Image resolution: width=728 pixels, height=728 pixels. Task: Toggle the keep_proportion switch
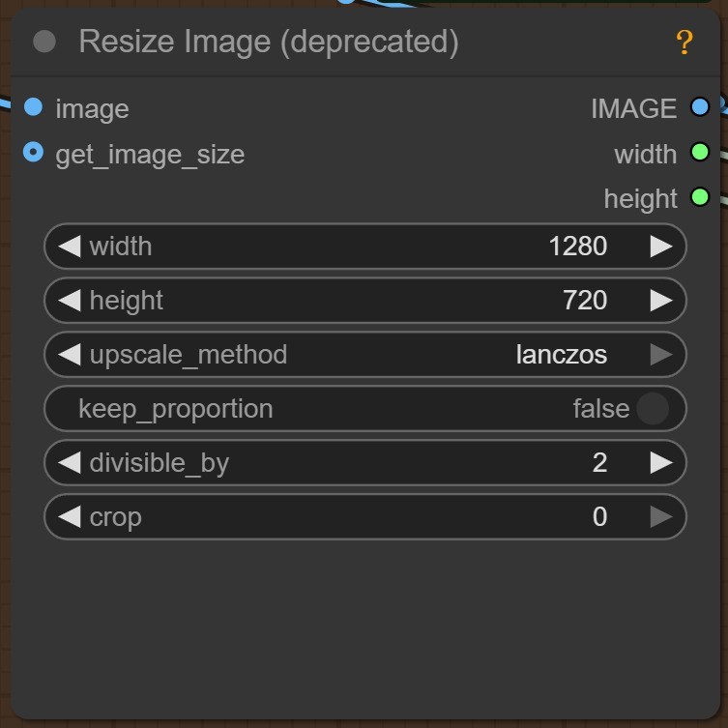[653, 409]
